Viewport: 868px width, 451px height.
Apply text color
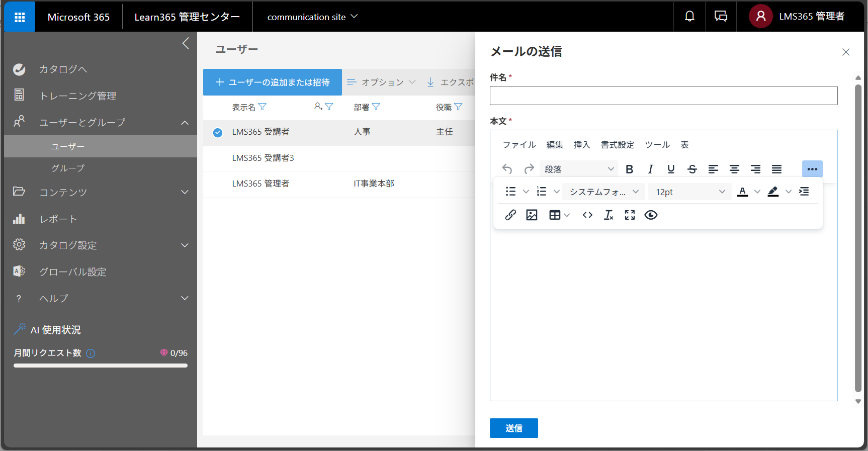[742, 192]
